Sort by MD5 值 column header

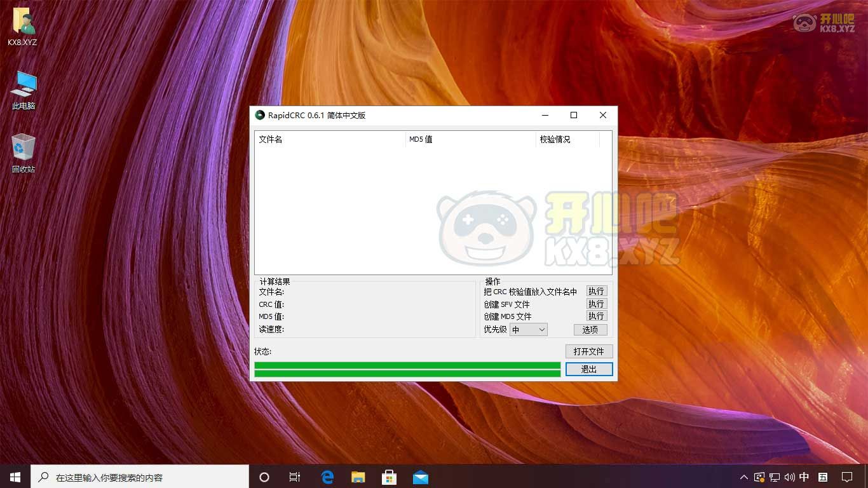coord(471,139)
